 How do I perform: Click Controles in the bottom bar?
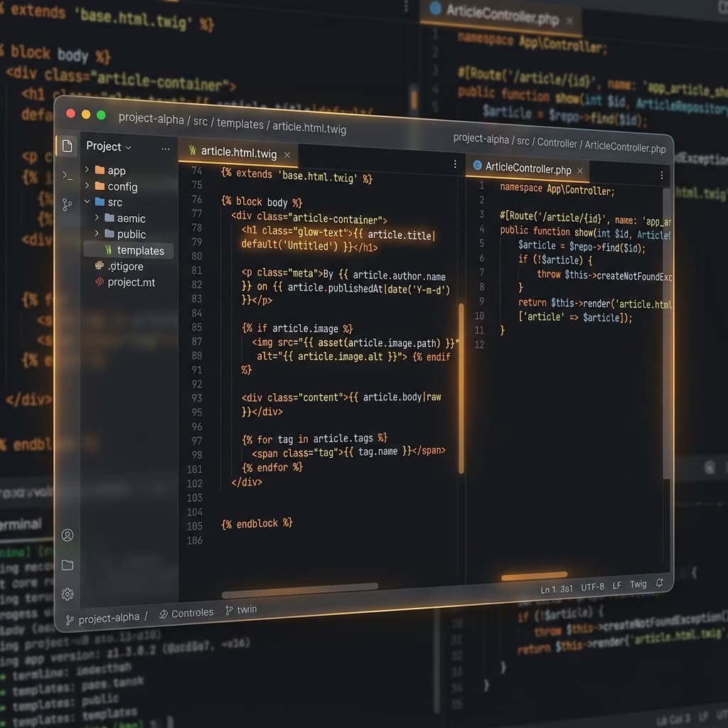point(186,614)
